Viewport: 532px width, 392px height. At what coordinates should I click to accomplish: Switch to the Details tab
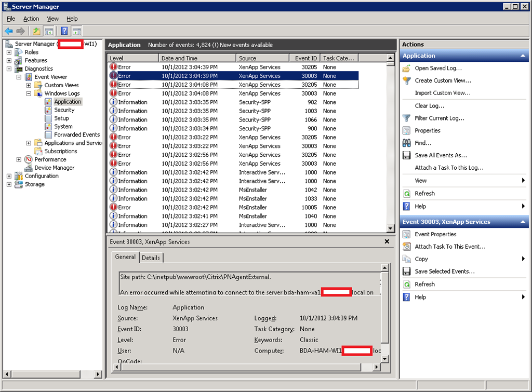pyautogui.click(x=151, y=258)
